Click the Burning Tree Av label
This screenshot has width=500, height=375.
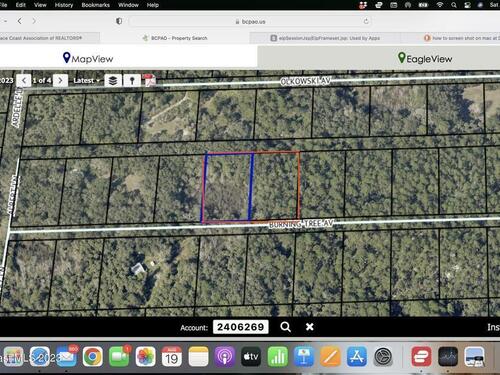(x=301, y=224)
